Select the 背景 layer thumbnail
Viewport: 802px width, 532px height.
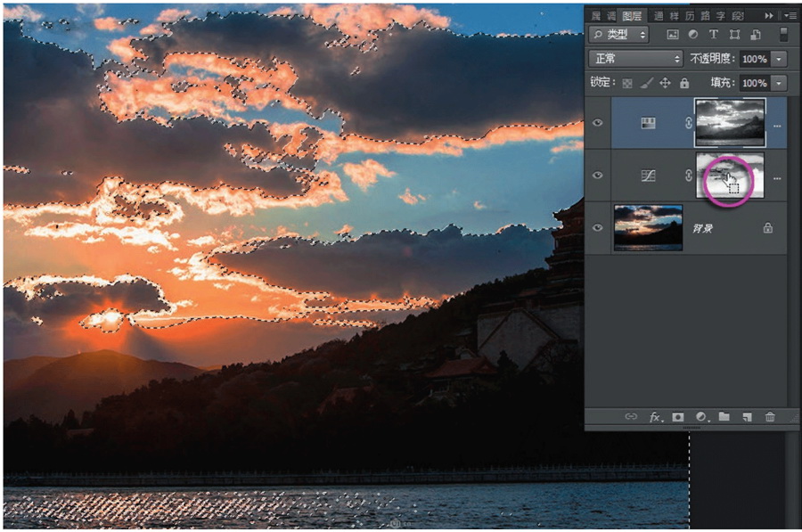click(x=648, y=227)
